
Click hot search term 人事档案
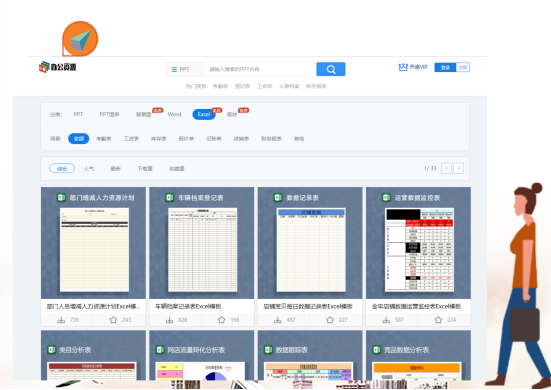pyautogui.click(x=289, y=86)
